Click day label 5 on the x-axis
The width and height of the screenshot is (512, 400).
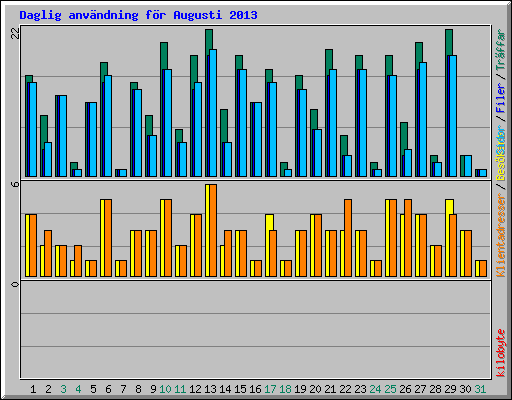coord(93,389)
